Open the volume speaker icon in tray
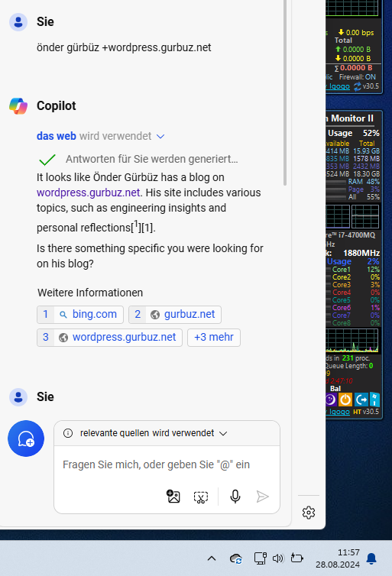This screenshot has width=392, height=576. (278, 558)
